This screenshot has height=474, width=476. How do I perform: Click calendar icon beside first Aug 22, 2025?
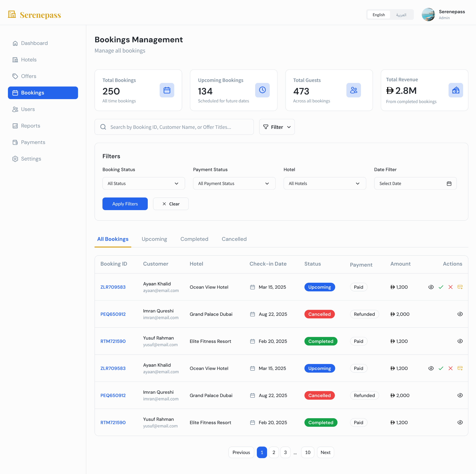click(252, 314)
